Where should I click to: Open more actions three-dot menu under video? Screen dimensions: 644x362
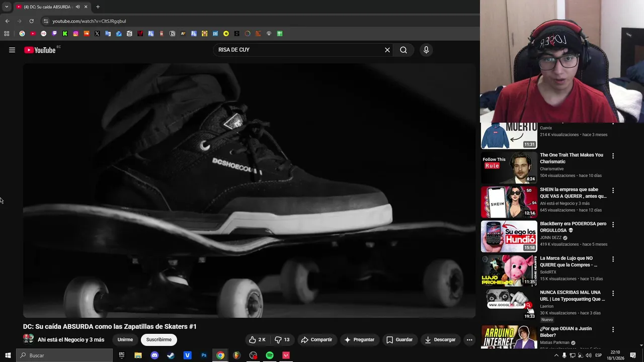click(x=469, y=340)
